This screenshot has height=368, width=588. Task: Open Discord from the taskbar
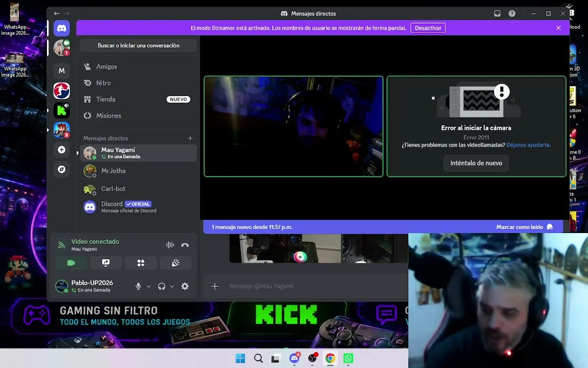coord(295,358)
